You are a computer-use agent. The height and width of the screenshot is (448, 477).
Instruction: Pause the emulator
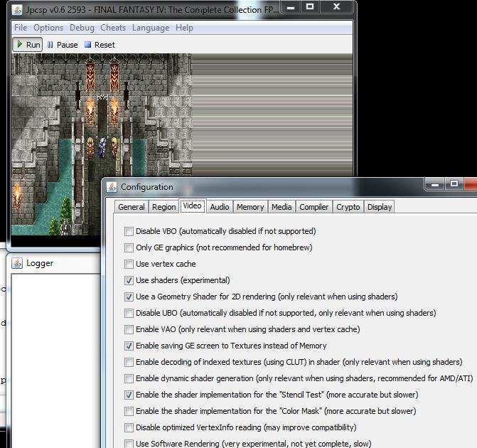pos(62,44)
